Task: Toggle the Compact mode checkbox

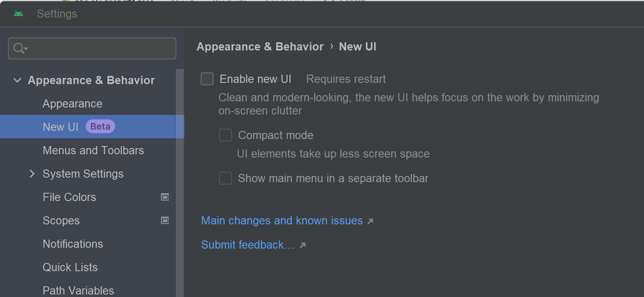Action: [225, 135]
